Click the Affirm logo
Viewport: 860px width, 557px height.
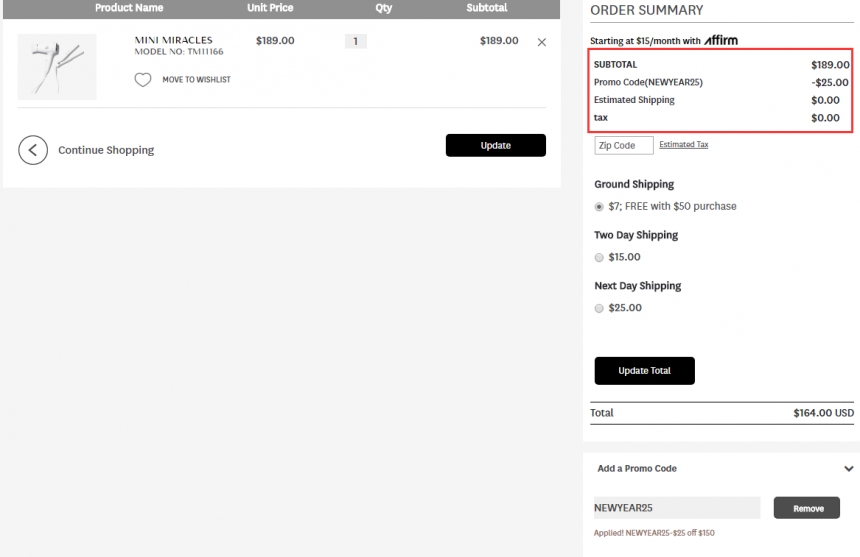[721, 41]
